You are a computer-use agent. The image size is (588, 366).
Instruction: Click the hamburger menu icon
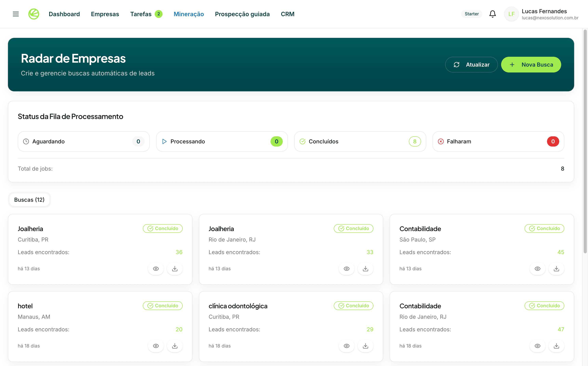coord(16,14)
